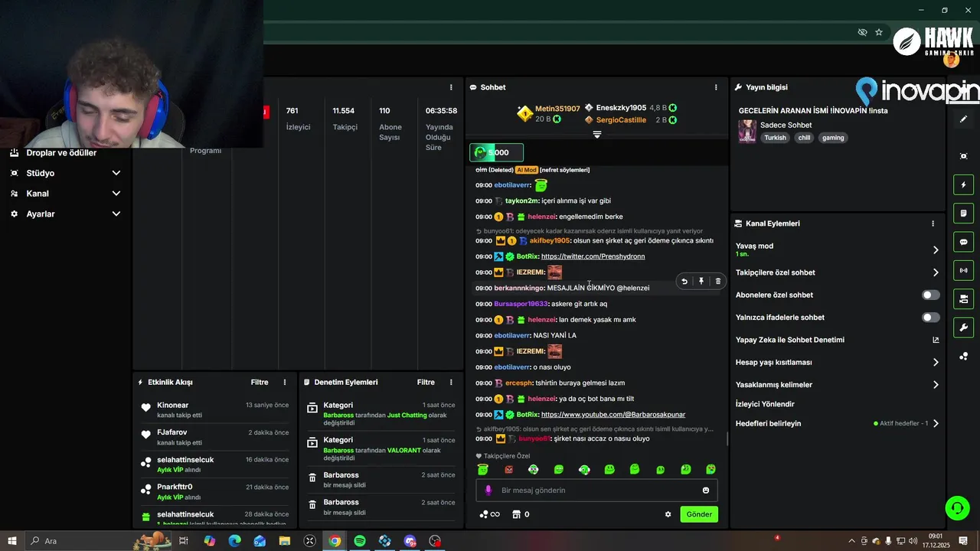Click the chill stream tag

804,138
